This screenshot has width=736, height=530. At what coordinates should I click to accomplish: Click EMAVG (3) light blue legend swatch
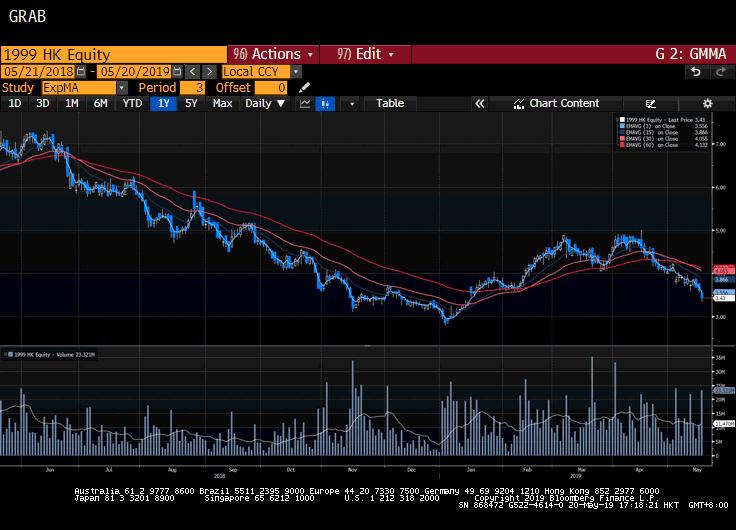[x=622, y=126]
